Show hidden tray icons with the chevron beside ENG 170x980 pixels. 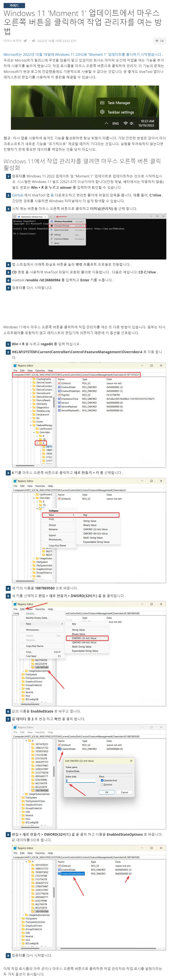pyautogui.click(x=106, y=123)
